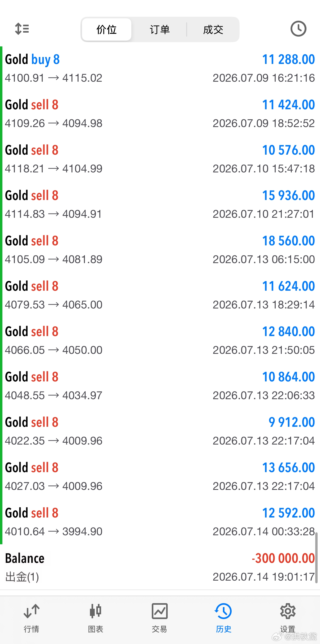
Task: Select the sell trade 4079.53 → 4065.00
Action: (160, 295)
